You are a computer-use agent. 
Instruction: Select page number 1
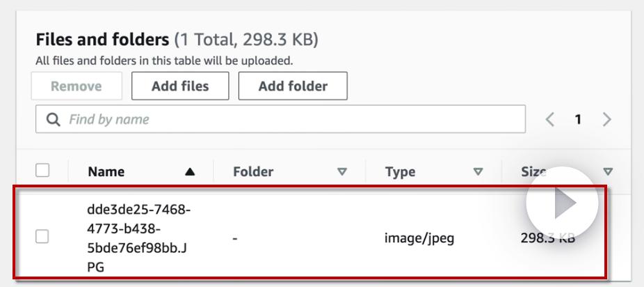pos(577,119)
